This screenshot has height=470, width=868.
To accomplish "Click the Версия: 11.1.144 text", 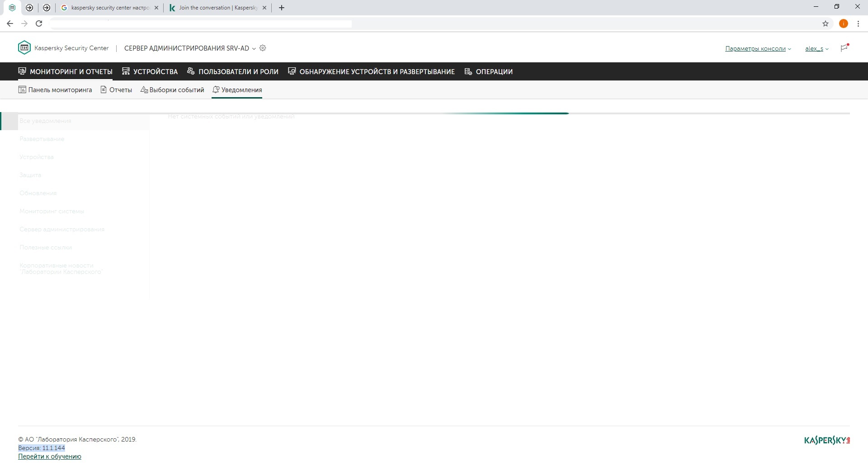I will [x=42, y=448].
